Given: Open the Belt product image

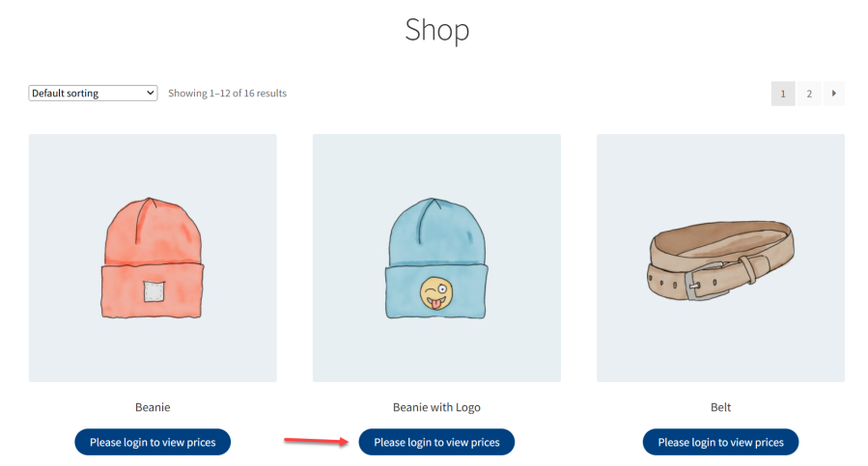Looking at the screenshot, I should (720, 258).
